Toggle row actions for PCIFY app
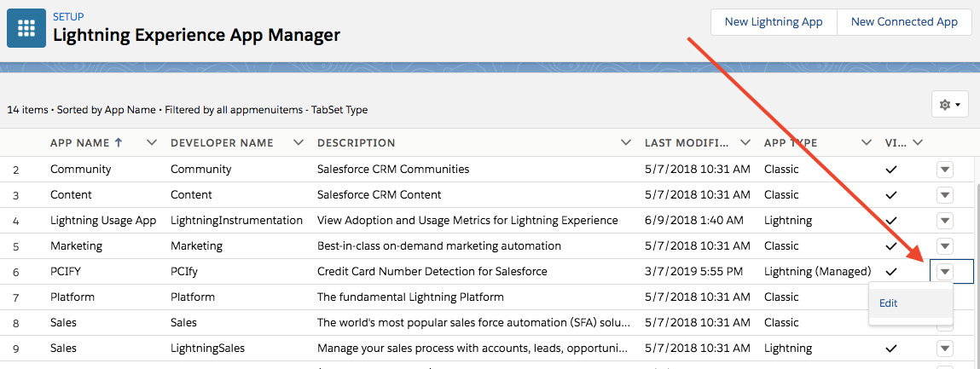 point(945,272)
